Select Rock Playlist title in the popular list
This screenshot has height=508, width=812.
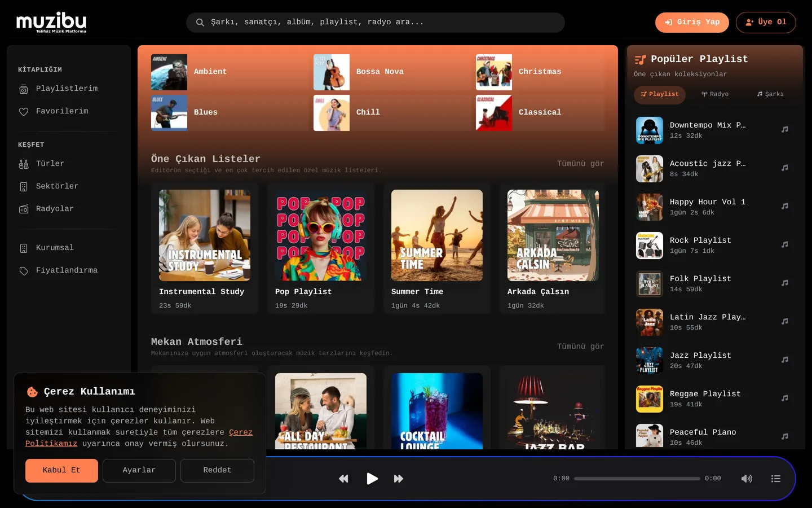700,240
